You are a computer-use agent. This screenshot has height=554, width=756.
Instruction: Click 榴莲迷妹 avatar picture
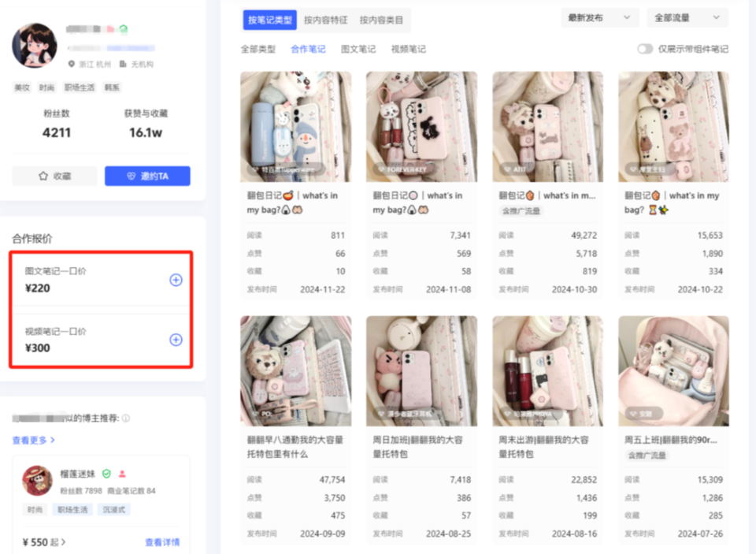[x=37, y=481]
